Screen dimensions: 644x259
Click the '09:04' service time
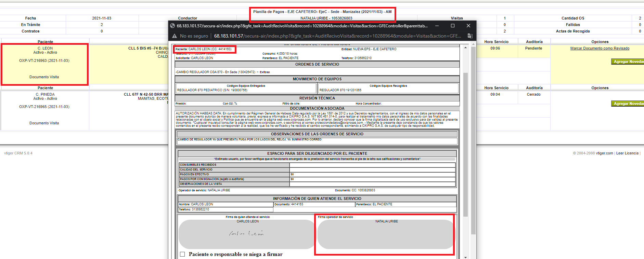[x=495, y=94]
